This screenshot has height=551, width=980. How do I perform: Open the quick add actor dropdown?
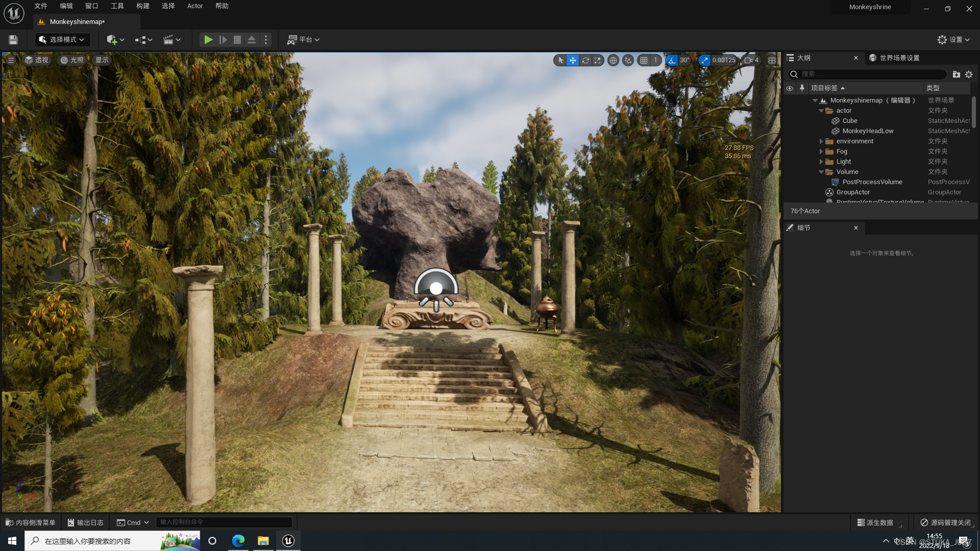point(115,40)
